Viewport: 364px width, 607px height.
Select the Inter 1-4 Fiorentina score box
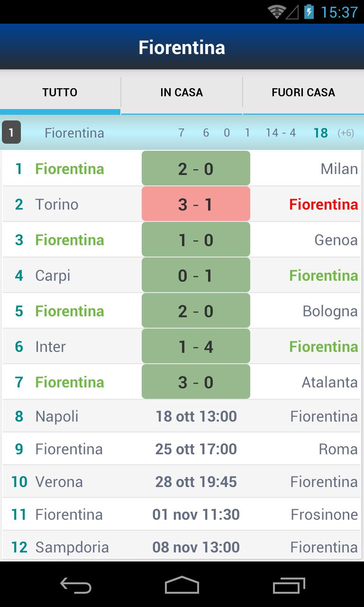pyautogui.click(x=196, y=346)
